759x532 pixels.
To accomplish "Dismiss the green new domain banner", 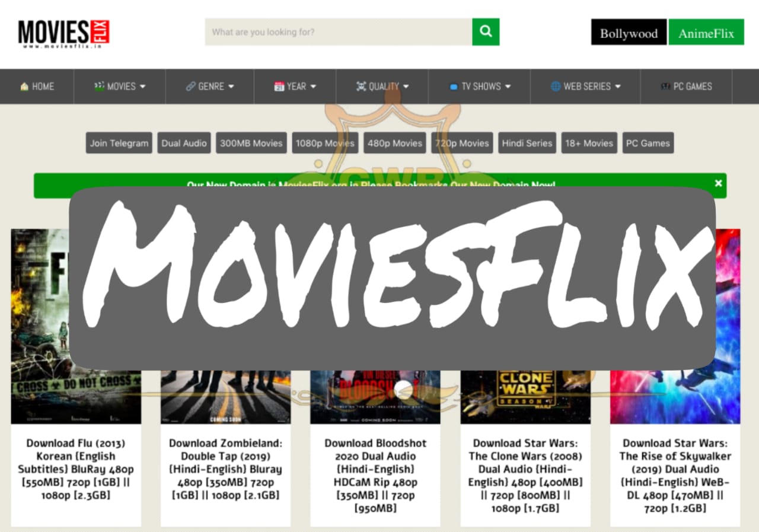I will (x=718, y=183).
